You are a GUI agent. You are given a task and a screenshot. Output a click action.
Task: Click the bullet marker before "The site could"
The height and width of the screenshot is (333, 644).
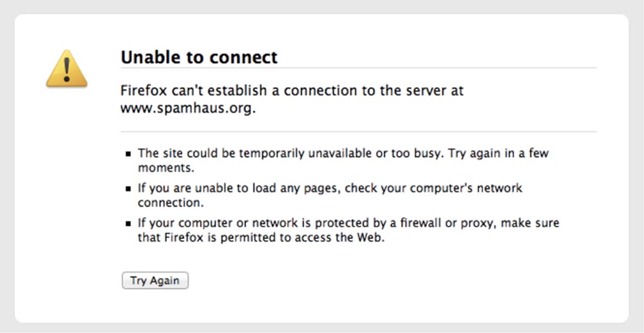click(x=129, y=155)
